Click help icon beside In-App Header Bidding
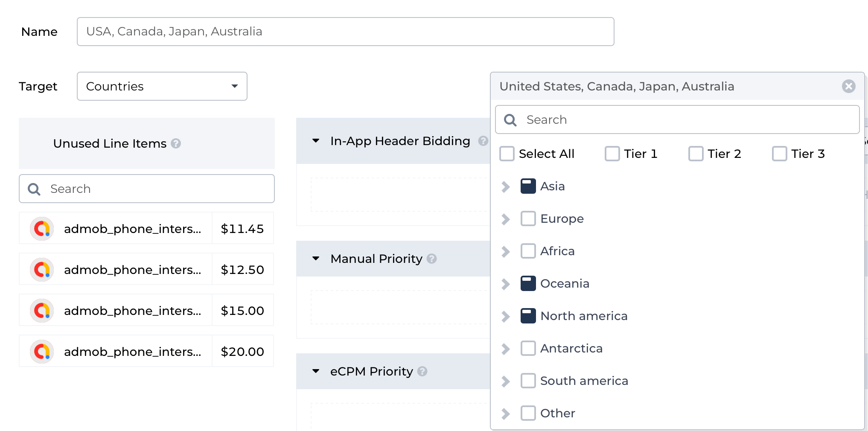 pos(483,141)
